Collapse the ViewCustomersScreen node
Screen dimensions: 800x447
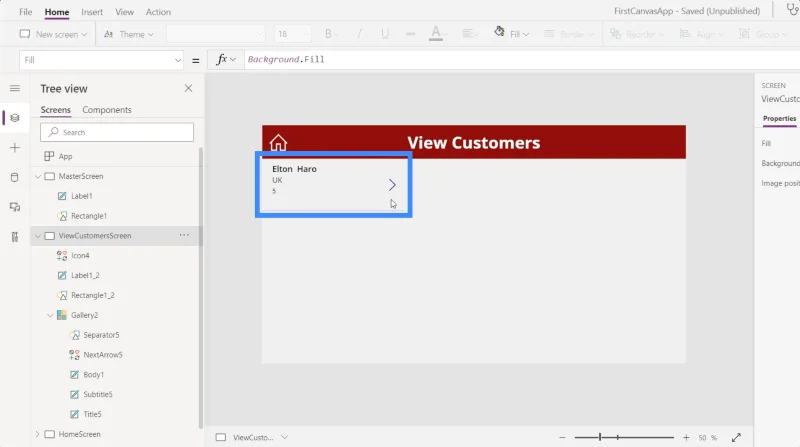tap(38, 236)
